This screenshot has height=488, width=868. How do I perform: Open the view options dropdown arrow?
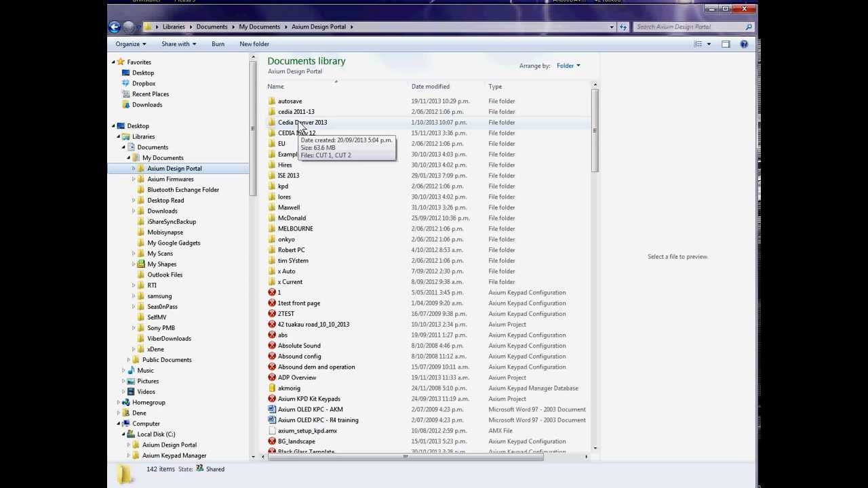click(709, 44)
